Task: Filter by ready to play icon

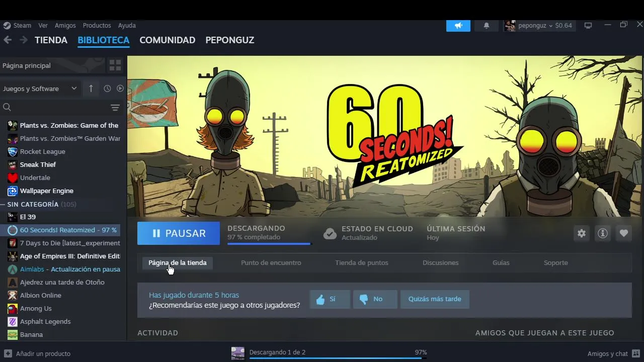Action: tap(120, 88)
